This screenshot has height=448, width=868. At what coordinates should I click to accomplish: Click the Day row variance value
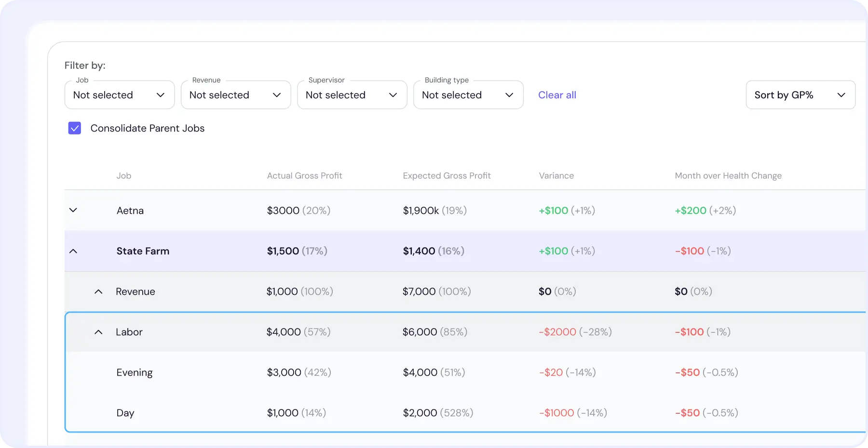(573, 413)
